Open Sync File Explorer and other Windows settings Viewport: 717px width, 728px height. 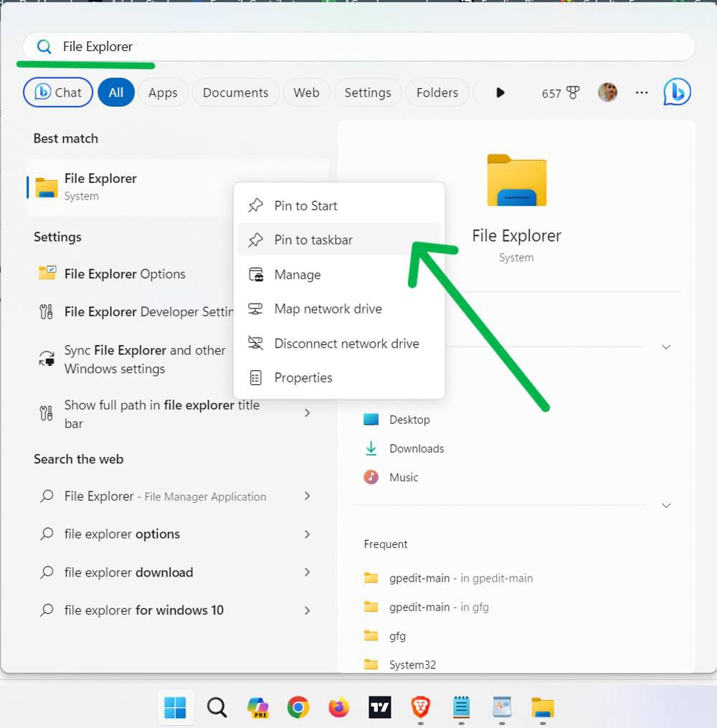point(130,359)
